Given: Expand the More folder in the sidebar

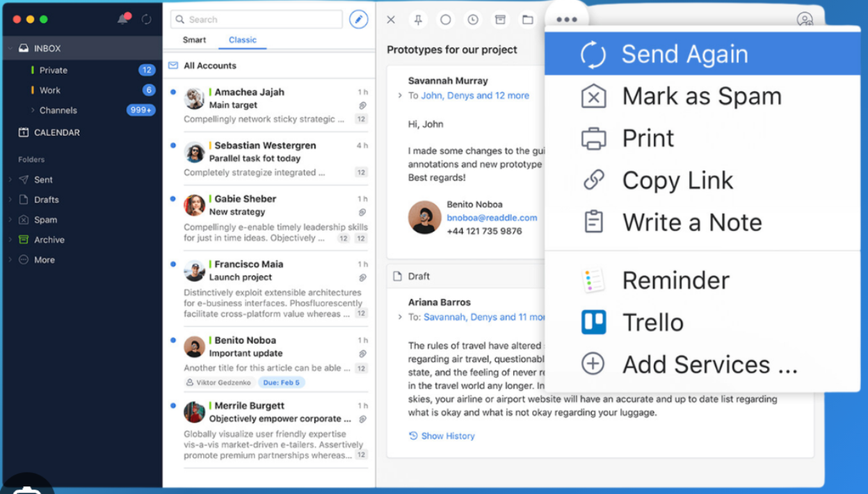Looking at the screenshot, I should (10, 260).
